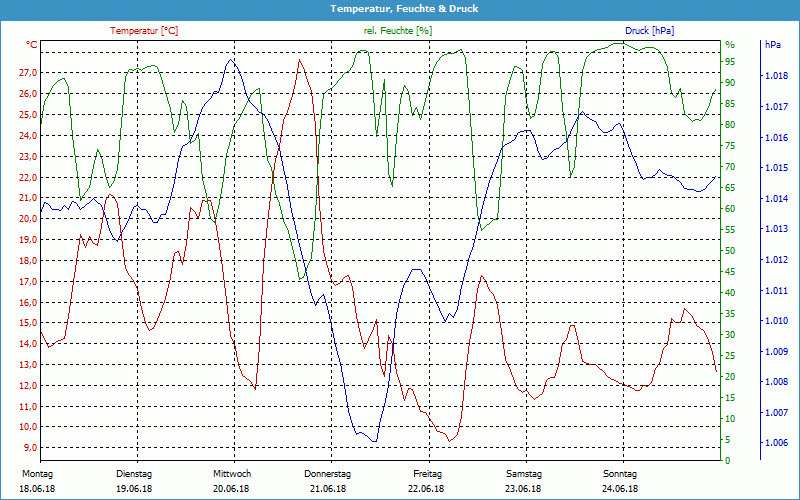
Task: Select the date 23.06.18
Action: tap(523, 489)
